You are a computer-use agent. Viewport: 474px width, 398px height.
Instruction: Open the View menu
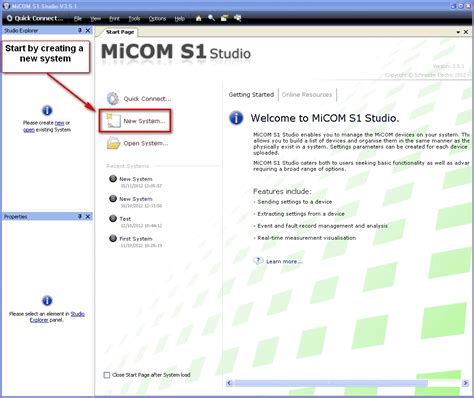[x=95, y=19]
